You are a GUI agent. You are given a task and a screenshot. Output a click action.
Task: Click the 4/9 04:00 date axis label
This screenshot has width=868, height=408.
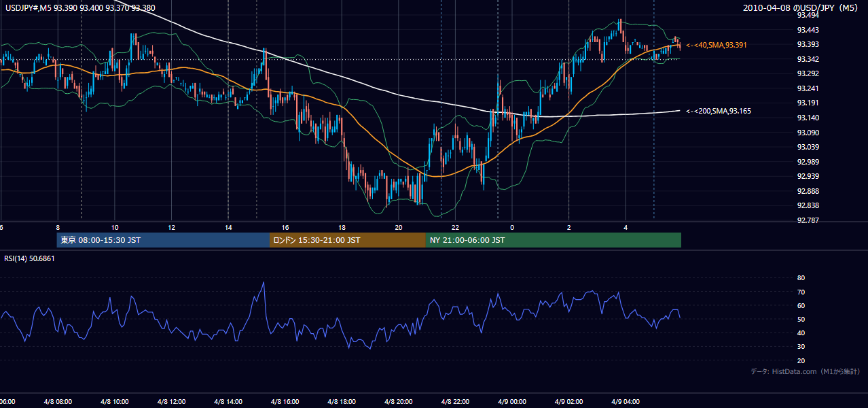[x=626, y=402]
